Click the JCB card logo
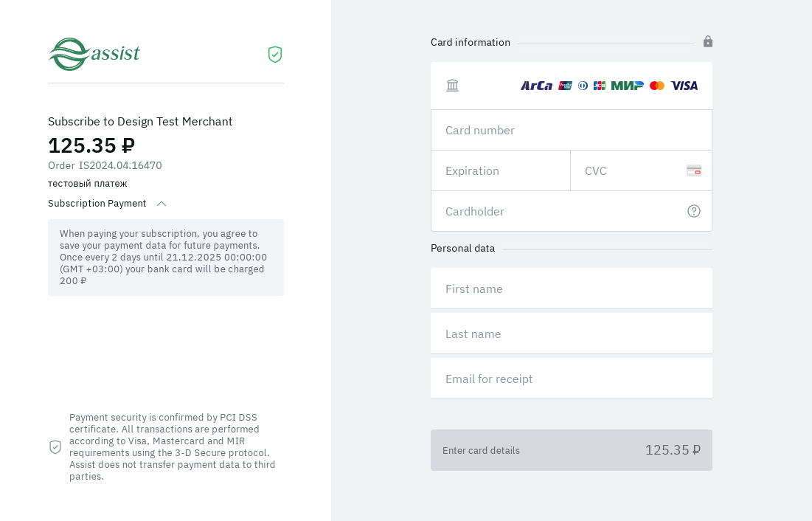 [x=599, y=86]
